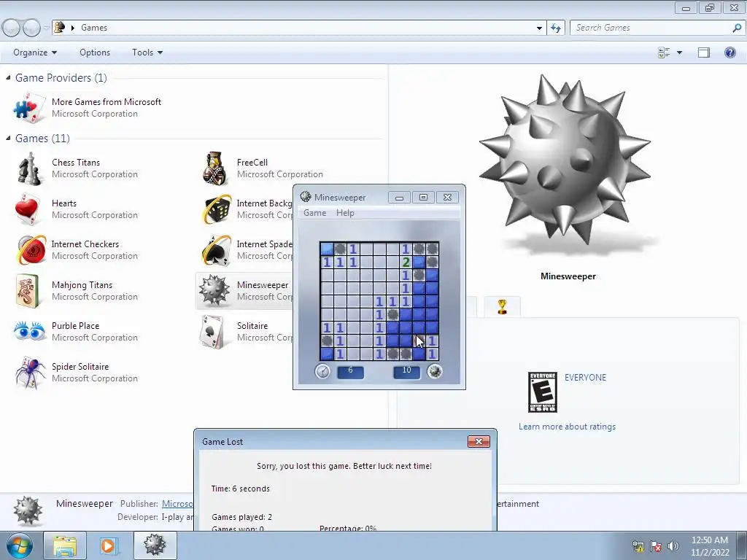The image size is (747, 560).
Task: Click the trophy statistics tab icon
Action: click(502, 307)
